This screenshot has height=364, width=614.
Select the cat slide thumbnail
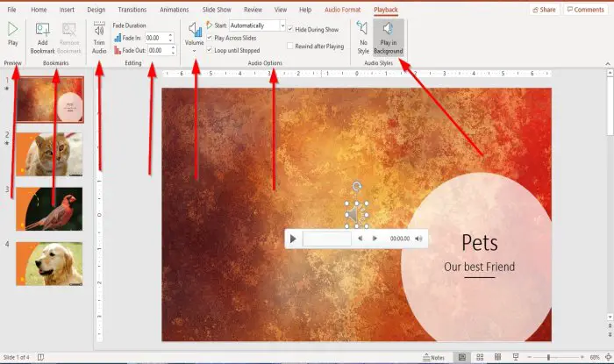49,154
